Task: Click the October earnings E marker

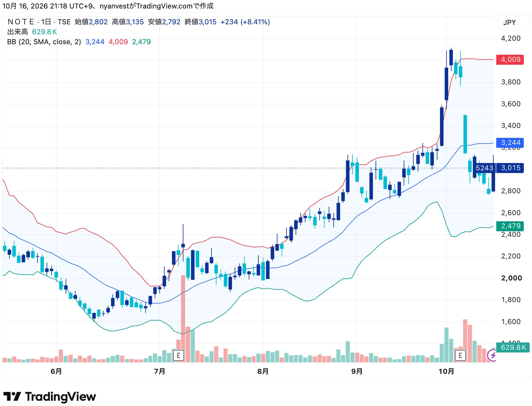Action: coord(460,355)
